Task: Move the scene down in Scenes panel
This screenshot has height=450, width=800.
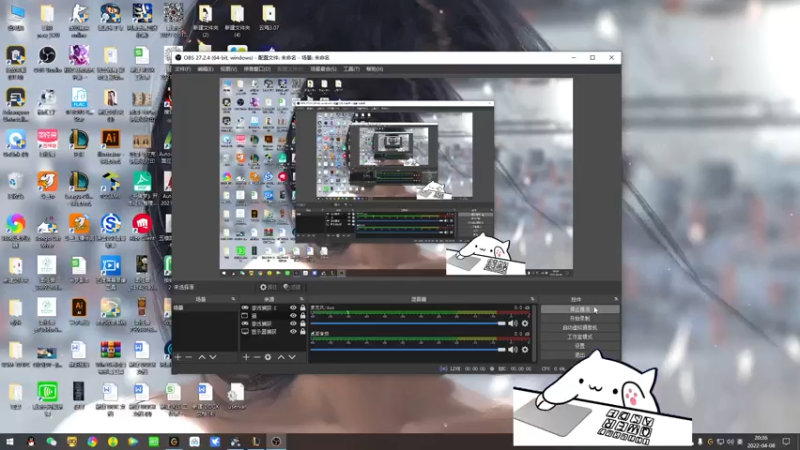Action: [x=213, y=357]
